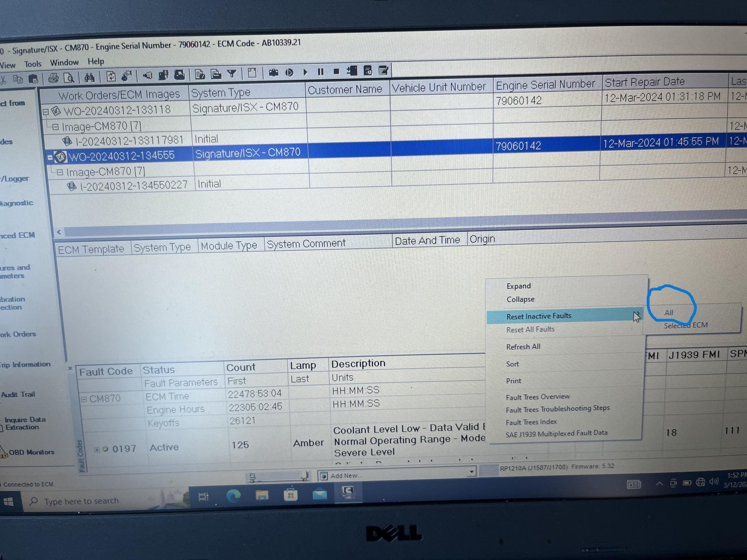The height and width of the screenshot is (560, 747).
Task: Click the notepad-with-pencil toolbar icon
Action: 383,70
